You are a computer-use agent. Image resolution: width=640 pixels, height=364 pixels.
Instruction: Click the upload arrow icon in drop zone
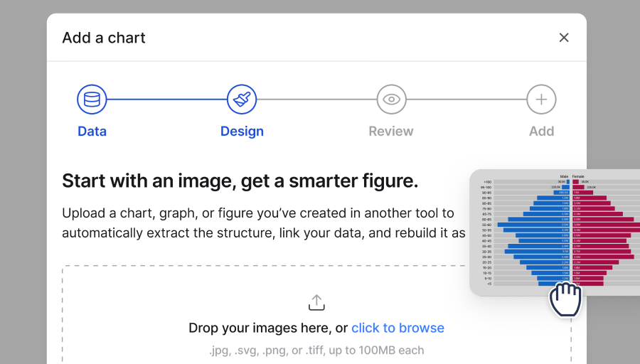[316, 302]
